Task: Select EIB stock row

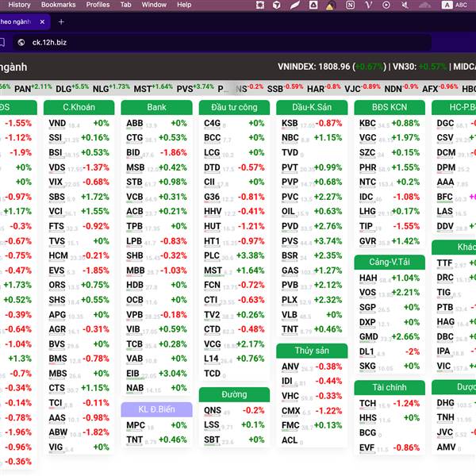Action: click(156, 374)
